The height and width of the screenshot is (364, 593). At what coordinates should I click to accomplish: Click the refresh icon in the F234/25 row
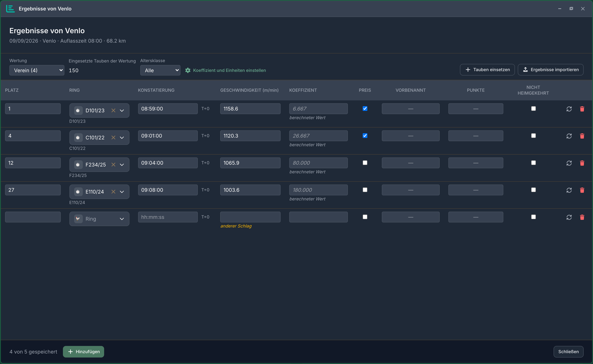tap(569, 163)
